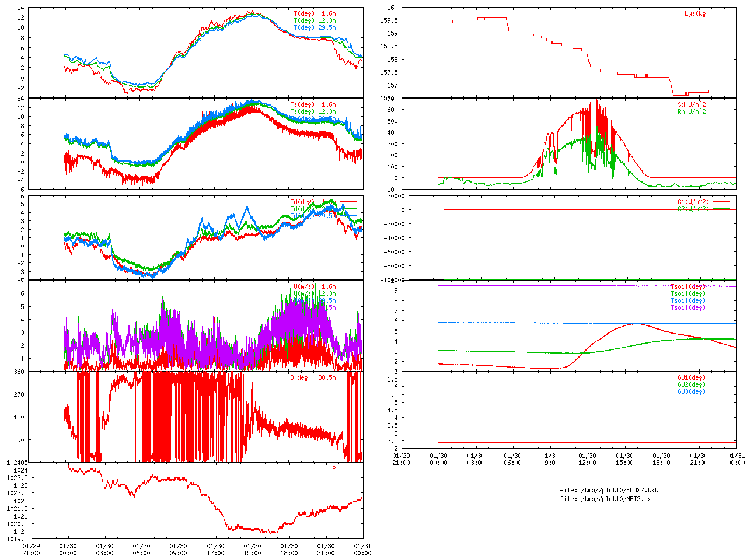Click the green Rn(W/m^2) legend entry
The image size is (747, 560).
[722, 111]
